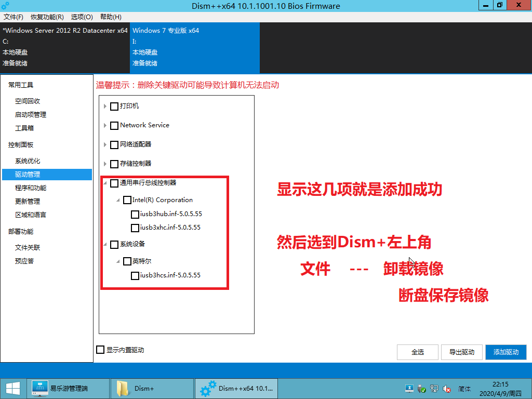The width and height of the screenshot is (532, 399).
Task: Tick the iusb3hcs.inf-5.0.5.55 checkbox
Action: pyautogui.click(x=135, y=275)
